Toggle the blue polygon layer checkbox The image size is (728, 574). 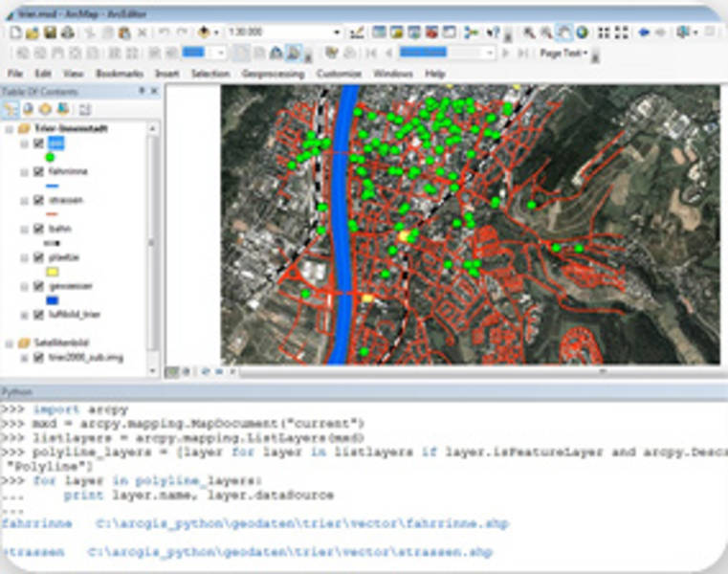[38, 287]
